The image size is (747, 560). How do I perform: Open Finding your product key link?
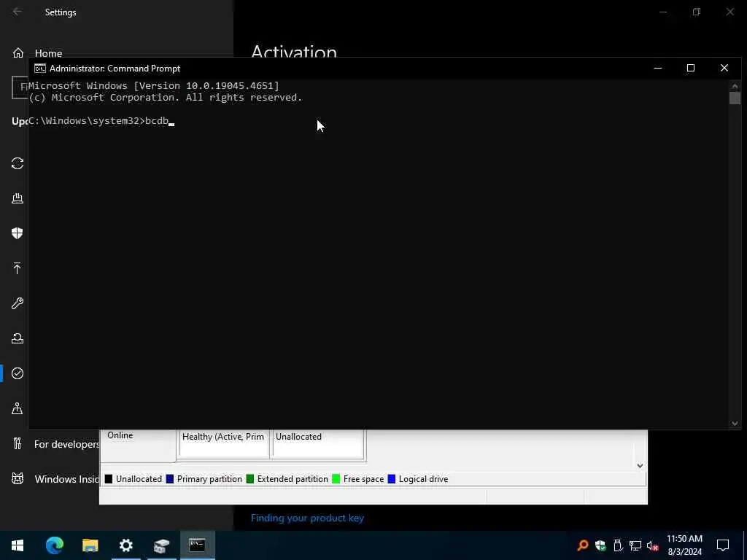point(307,518)
